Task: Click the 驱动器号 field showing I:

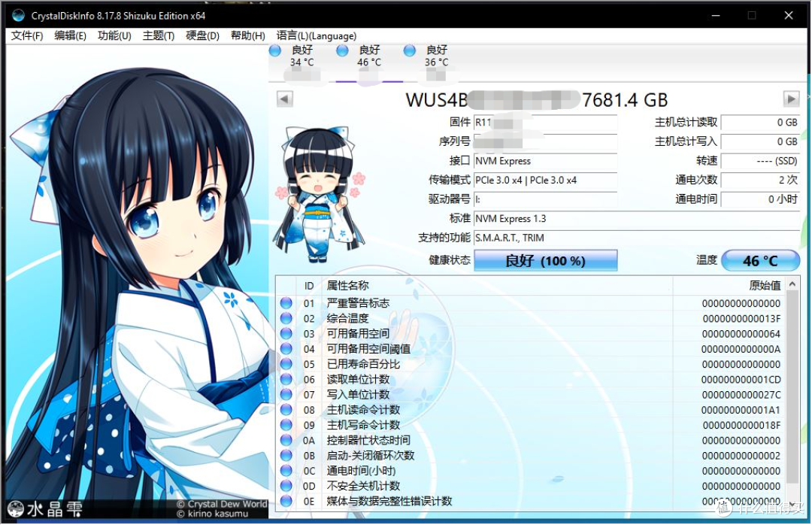Action: click(x=545, y=199)
